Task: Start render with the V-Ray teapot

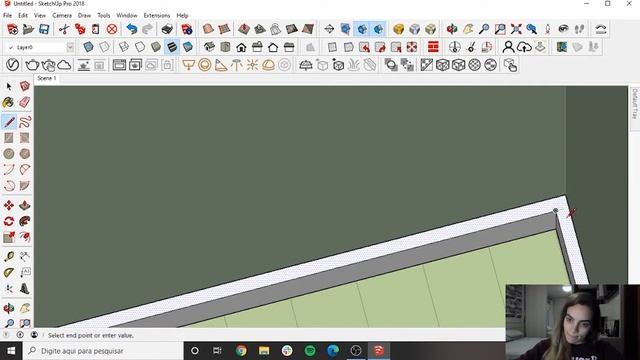Action: point(32,65)
